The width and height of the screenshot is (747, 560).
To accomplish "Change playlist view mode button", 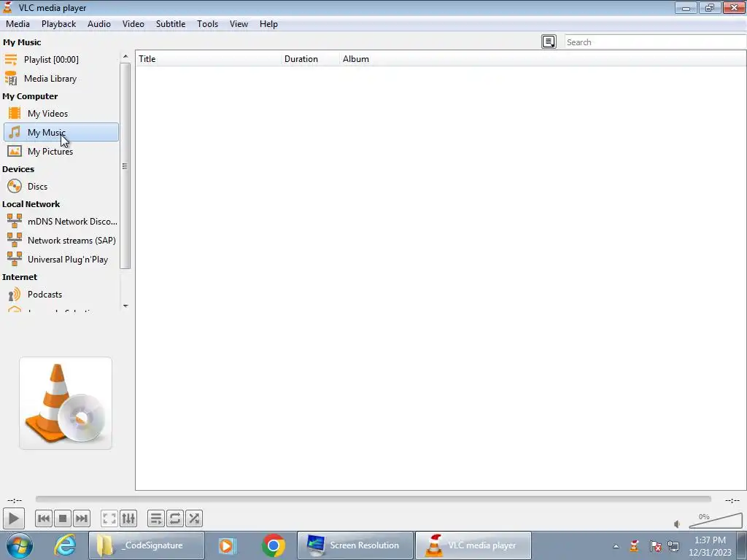I will pyautogui.click(x=549, y=42).
